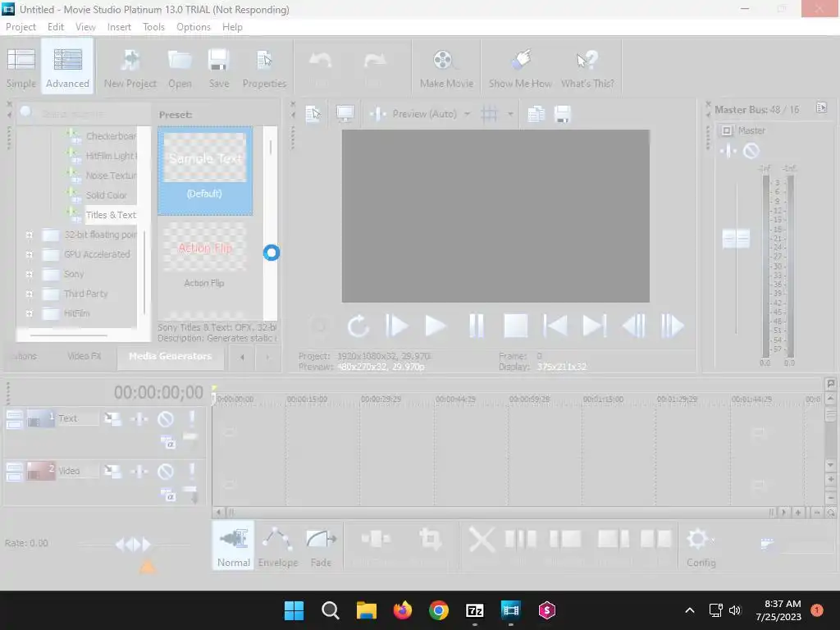
Task: Expand the 32-bit floating point folder
Action: 30,235
